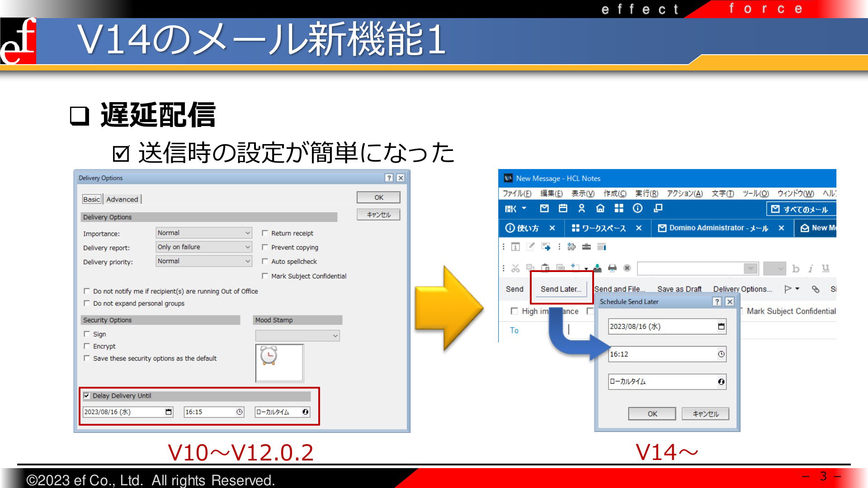Click the Send Later... button
The width and height of the screenshot is (868, 488).
[x=561, y=289]
